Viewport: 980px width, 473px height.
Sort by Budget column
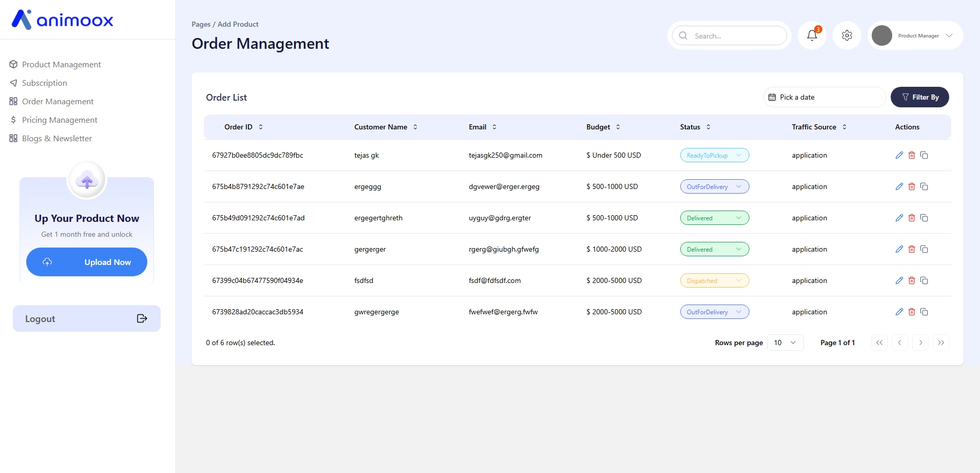[604, 127]
